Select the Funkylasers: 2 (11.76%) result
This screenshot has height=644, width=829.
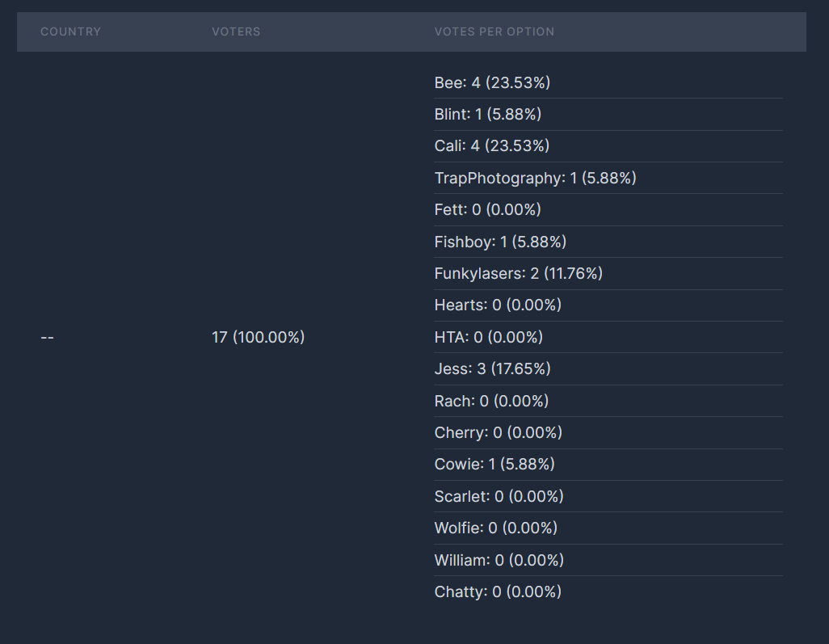(x=518, y=274)
